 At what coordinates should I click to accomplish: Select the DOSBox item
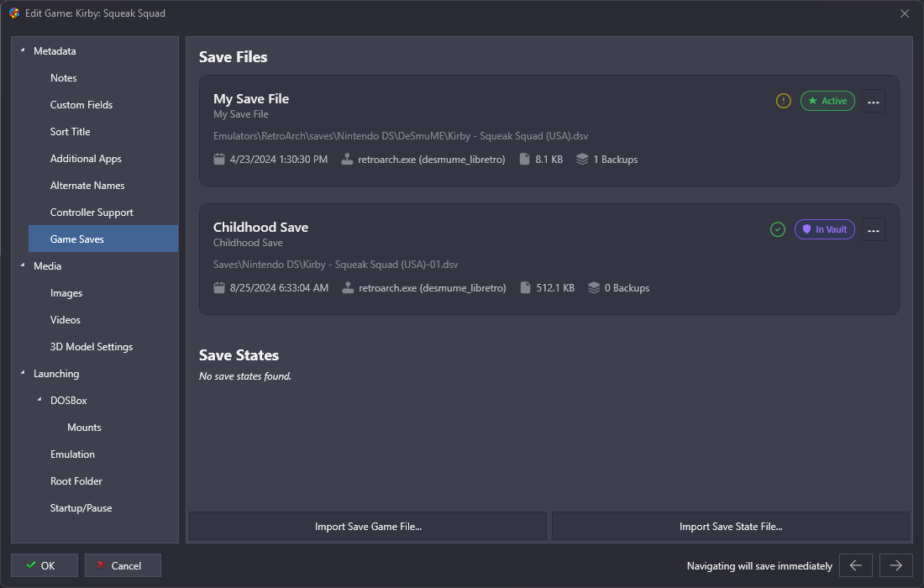(x=68, y=401)
